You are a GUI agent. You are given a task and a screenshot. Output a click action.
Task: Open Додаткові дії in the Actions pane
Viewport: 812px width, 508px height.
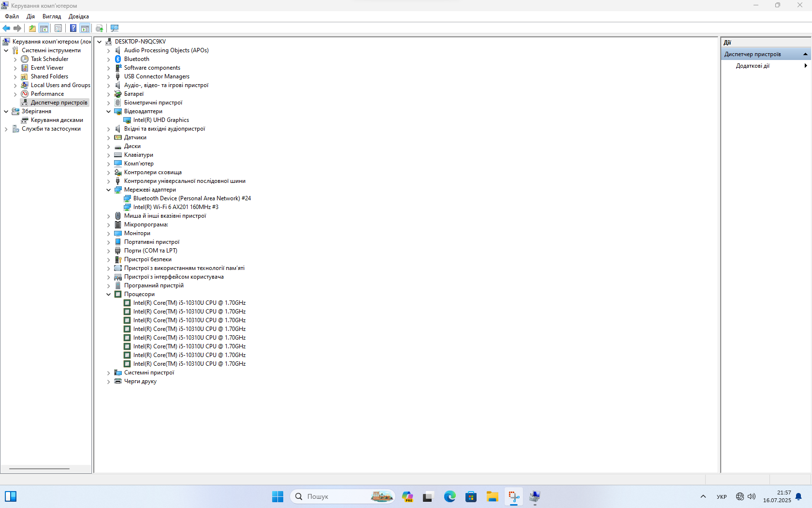click(753, 66)
